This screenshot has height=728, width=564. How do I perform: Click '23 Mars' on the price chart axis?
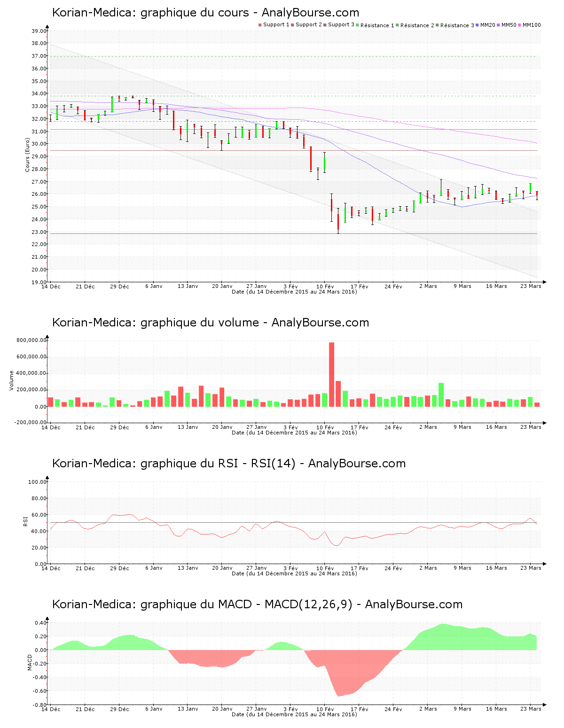[x=531, y=286]
